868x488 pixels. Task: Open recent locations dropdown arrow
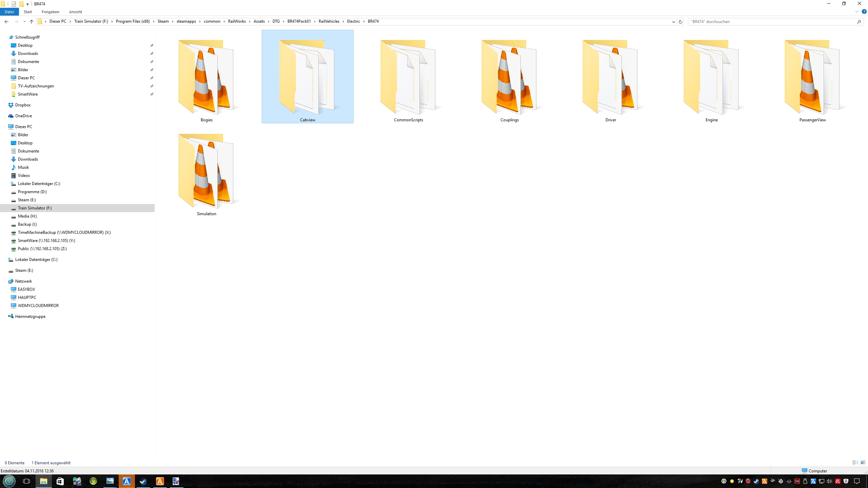click(x=24, y=22)
